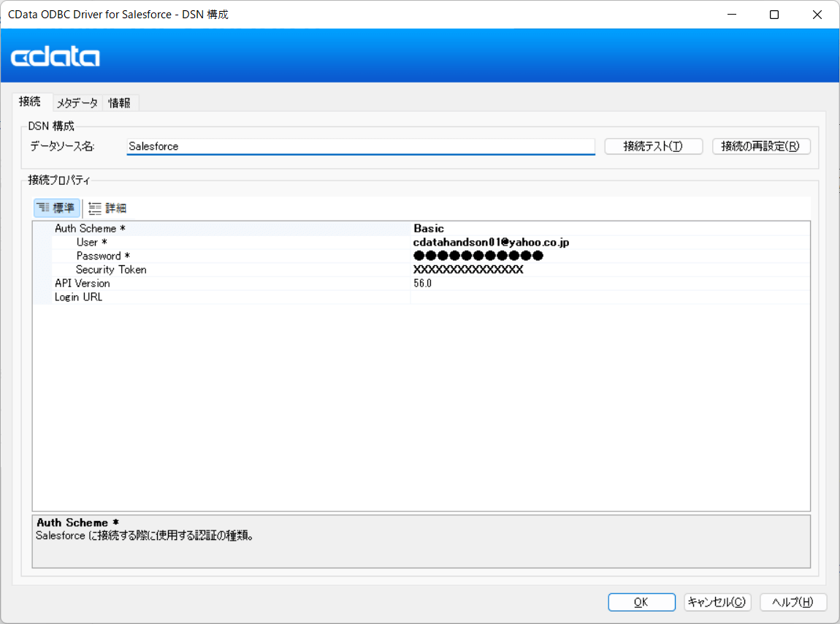The image size is (840, 624).
Task: Click the OK button
Action: point(641,602)
